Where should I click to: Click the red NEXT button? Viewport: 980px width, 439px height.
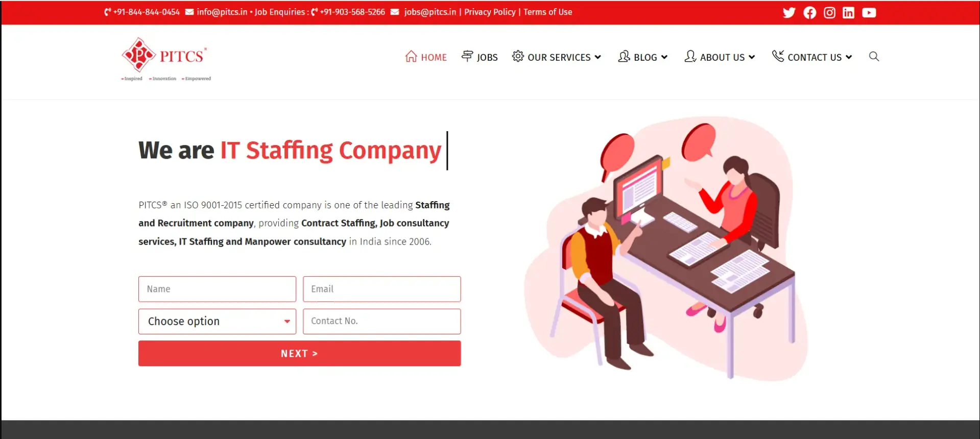click(299, 353)
